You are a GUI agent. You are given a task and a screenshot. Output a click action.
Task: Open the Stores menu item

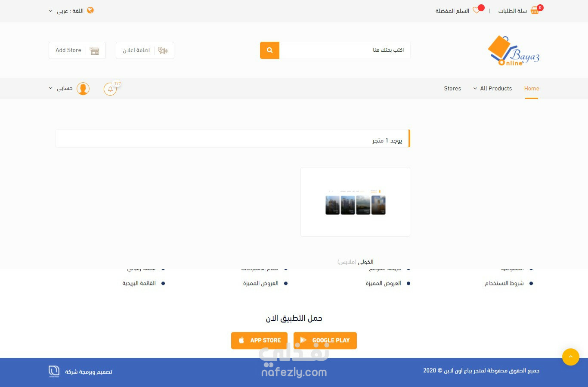coord(452,88)
